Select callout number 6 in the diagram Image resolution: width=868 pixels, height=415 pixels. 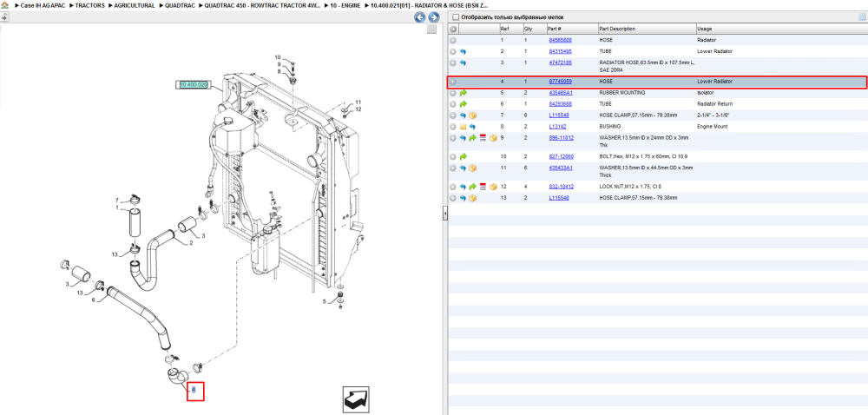pos(94,300)
